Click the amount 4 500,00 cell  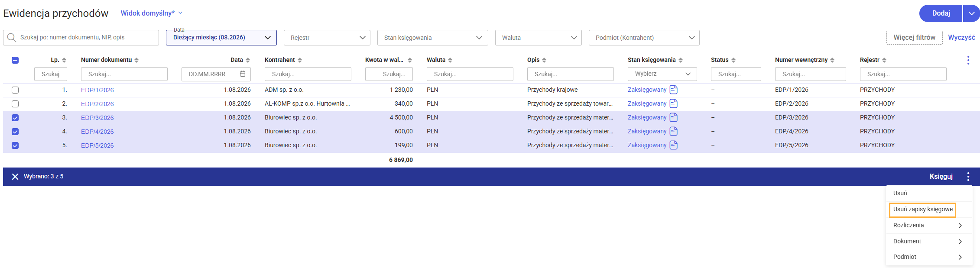(401, 117)
